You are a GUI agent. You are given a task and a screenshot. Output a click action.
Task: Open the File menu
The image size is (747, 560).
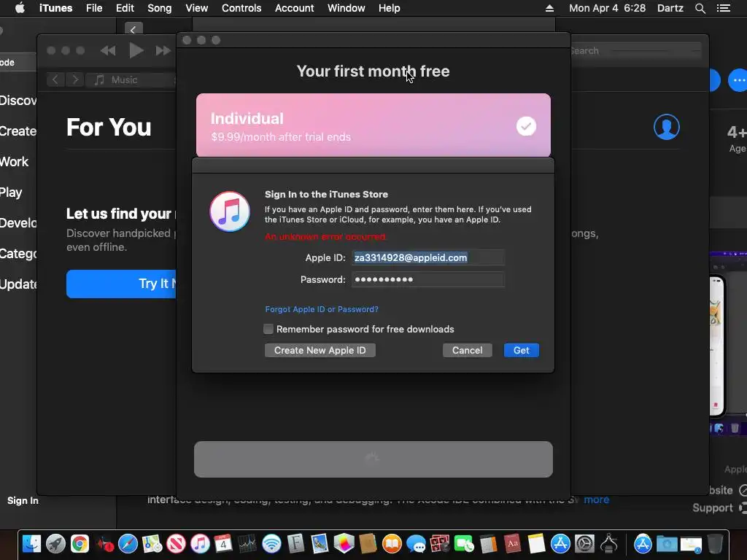pos(94,8)
